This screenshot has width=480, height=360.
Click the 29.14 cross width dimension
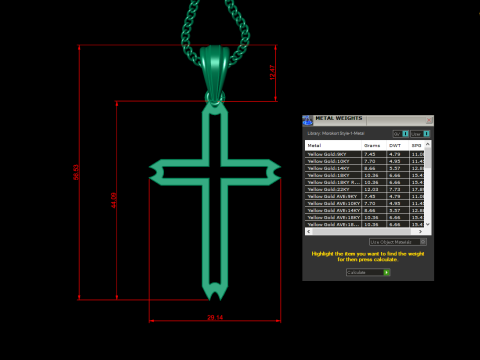[215, 317]
